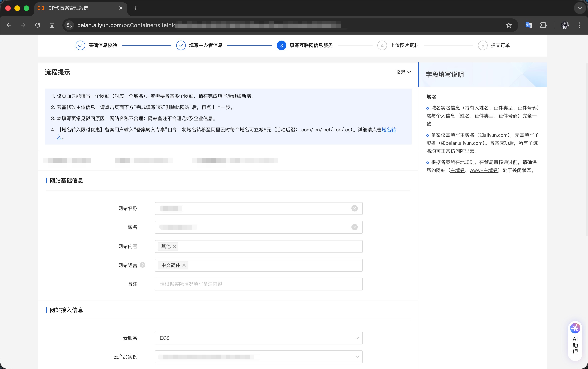Open browser extensions puzzle icon
This screenshot has height=369, width=588.
pos(543,25)
